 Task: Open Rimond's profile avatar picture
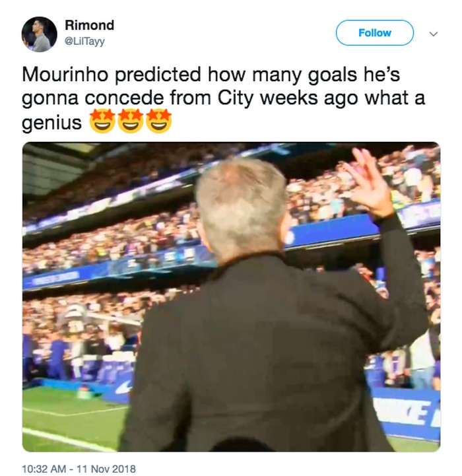point(39,34)
